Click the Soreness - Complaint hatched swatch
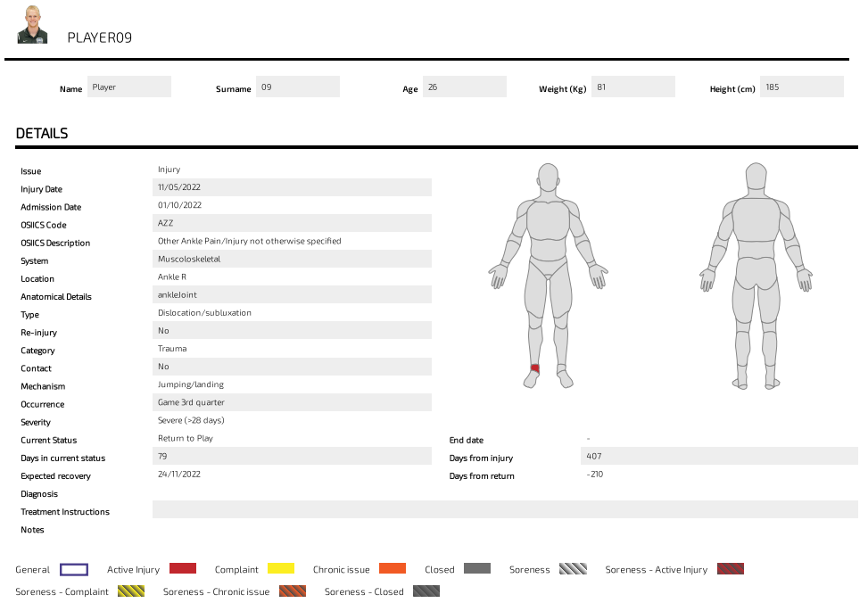This screenshot has width=868, height=603. click(x=130, y=591)
